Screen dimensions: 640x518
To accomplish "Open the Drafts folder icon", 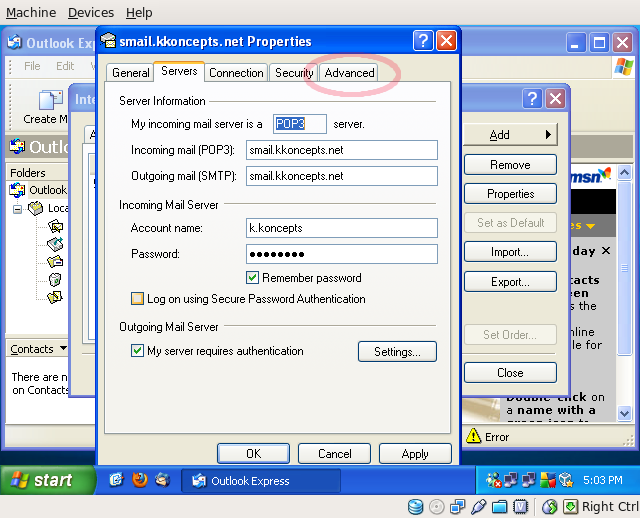I will 55,297.
